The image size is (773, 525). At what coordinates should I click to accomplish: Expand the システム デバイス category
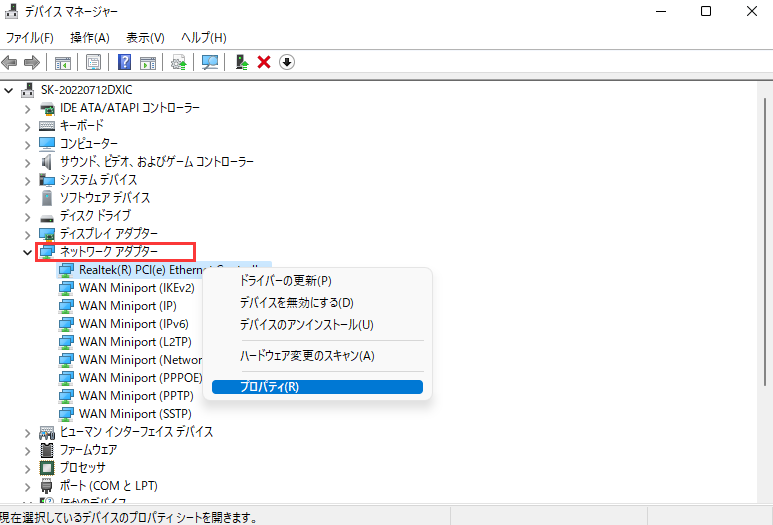(x=28, y=181)
